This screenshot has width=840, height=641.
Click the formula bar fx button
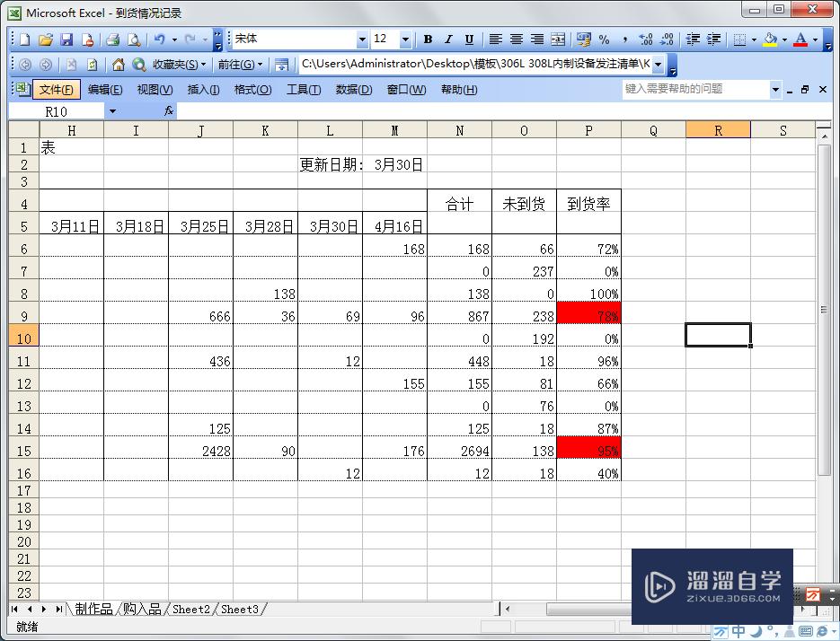167,110
